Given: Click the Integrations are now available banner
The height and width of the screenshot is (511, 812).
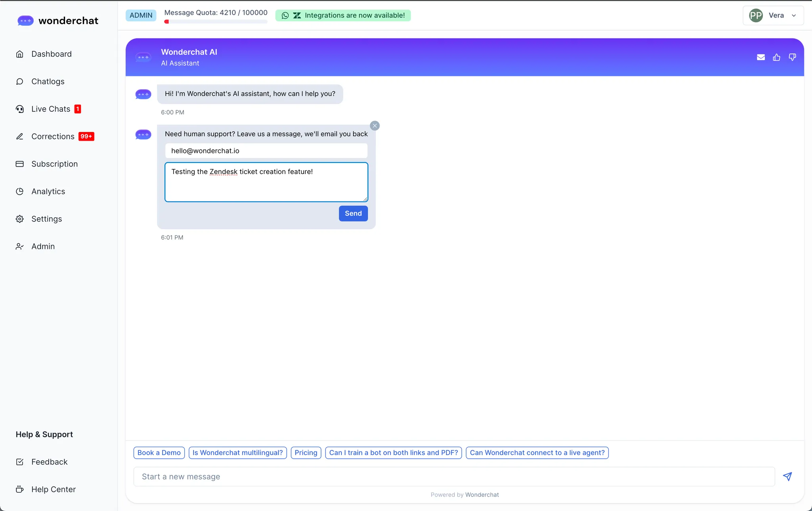Looking at the screenshot, I should pyautogui.click(x=343, y=15).
